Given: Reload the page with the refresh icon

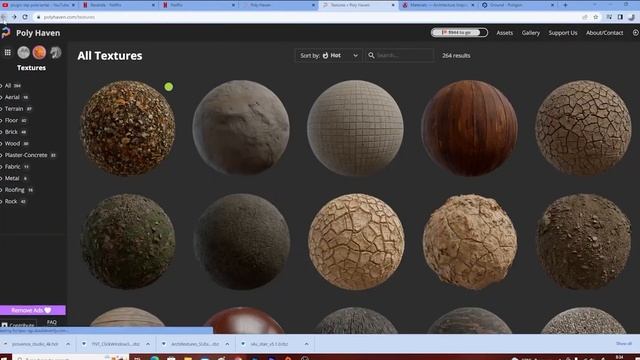Looking at the screenshot, I should [25, 17].
